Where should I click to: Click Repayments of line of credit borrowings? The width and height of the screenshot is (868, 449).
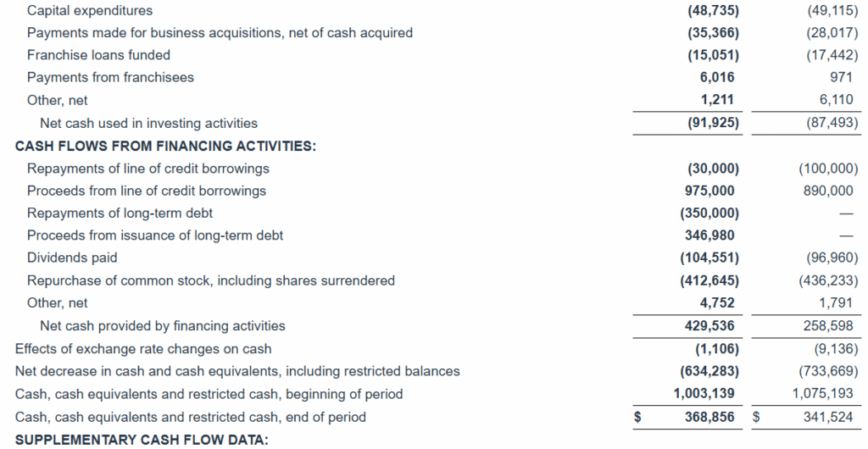148,168
